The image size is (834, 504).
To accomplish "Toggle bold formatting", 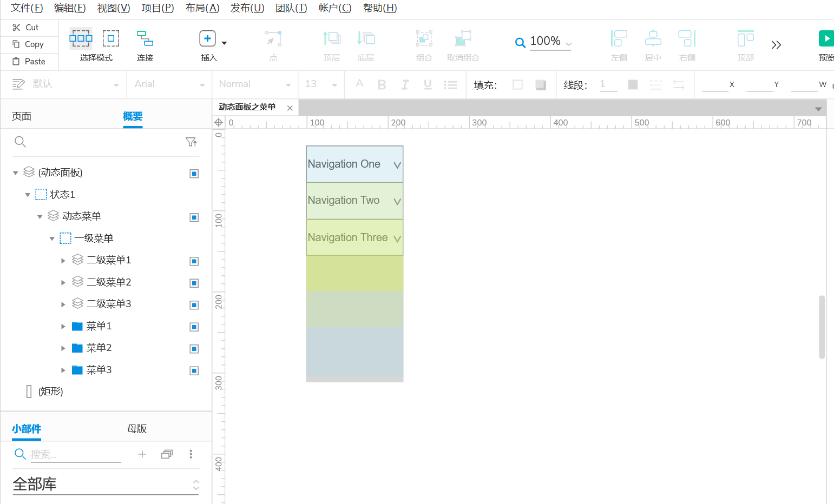I will click(382, 85).
